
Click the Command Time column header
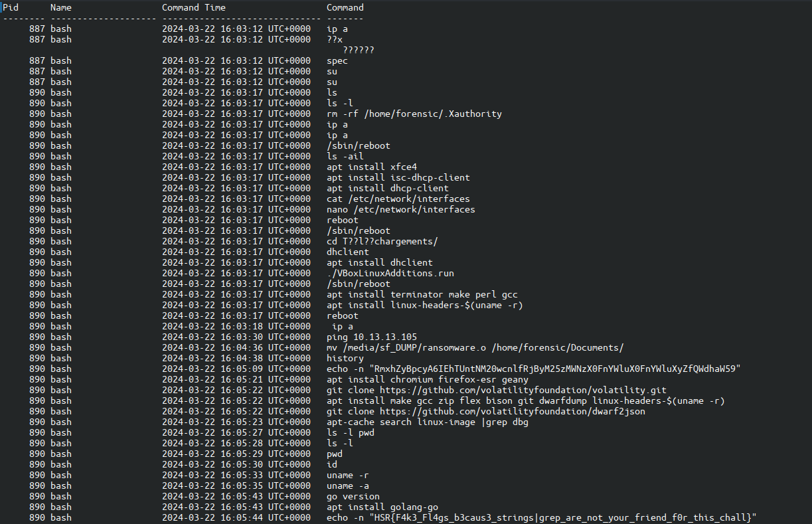[194, 7]
